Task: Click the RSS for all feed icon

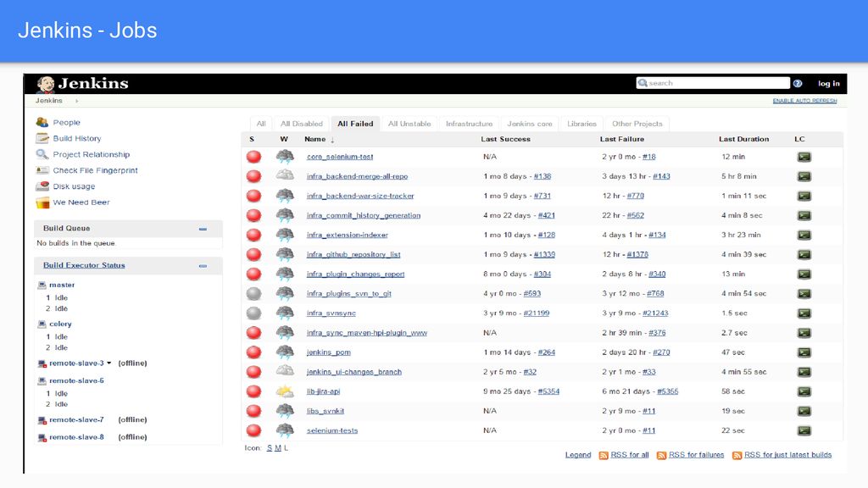Action: pos(604,455)
